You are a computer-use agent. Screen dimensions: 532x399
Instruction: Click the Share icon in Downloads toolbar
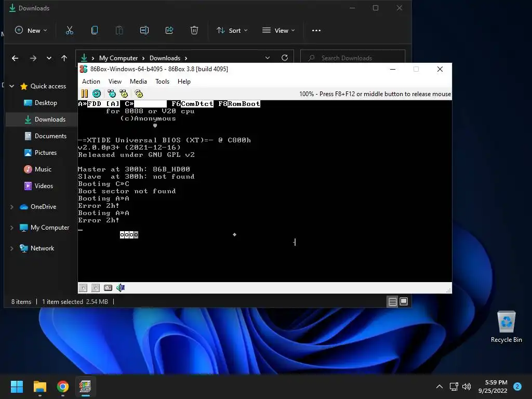click(x=169, y=31)
